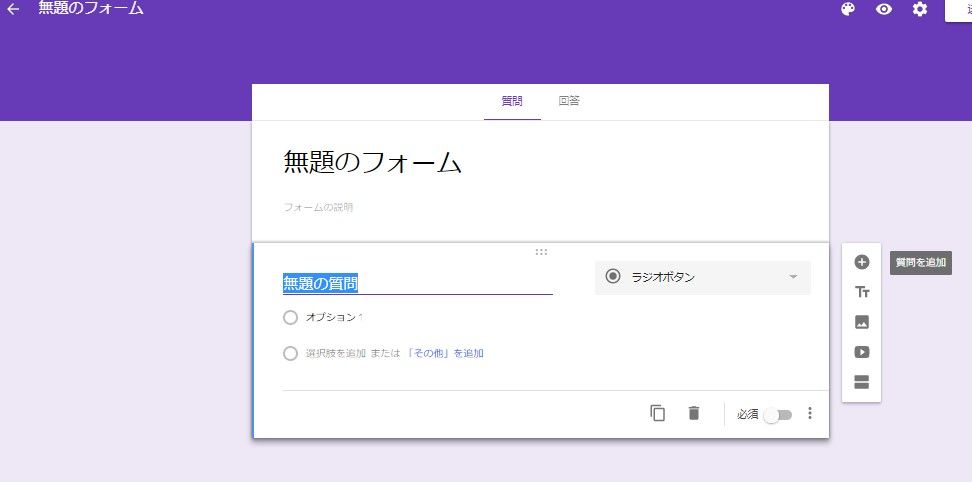Screen dimensions: 972x482
Task: Add a new question with plus icon
Action: [x=861, y=262]
